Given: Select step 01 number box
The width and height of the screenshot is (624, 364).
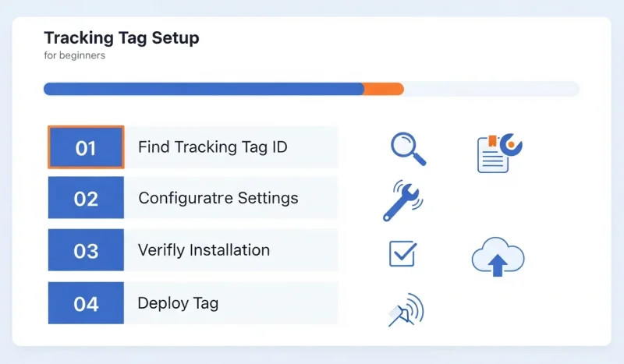Looking at the screenshot, I should click(86, 147).
